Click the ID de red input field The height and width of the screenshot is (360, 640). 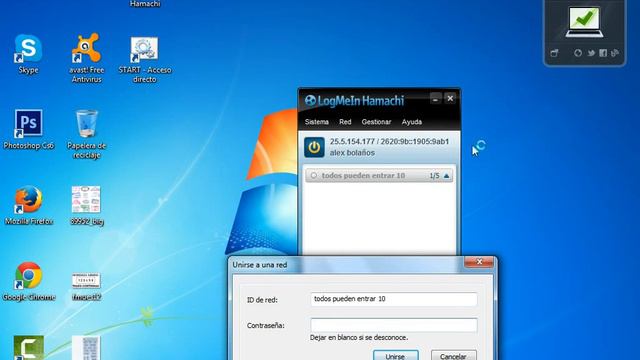tap(393, 299)
